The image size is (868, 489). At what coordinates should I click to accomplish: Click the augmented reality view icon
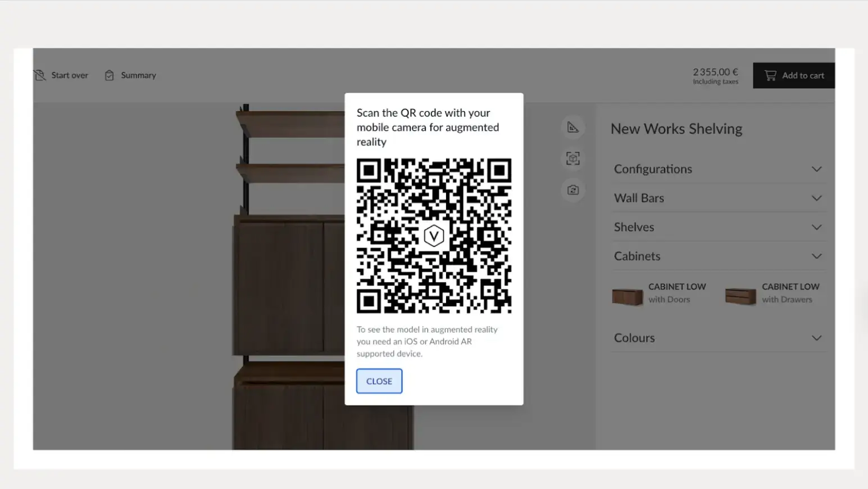(x=572, y=159)
